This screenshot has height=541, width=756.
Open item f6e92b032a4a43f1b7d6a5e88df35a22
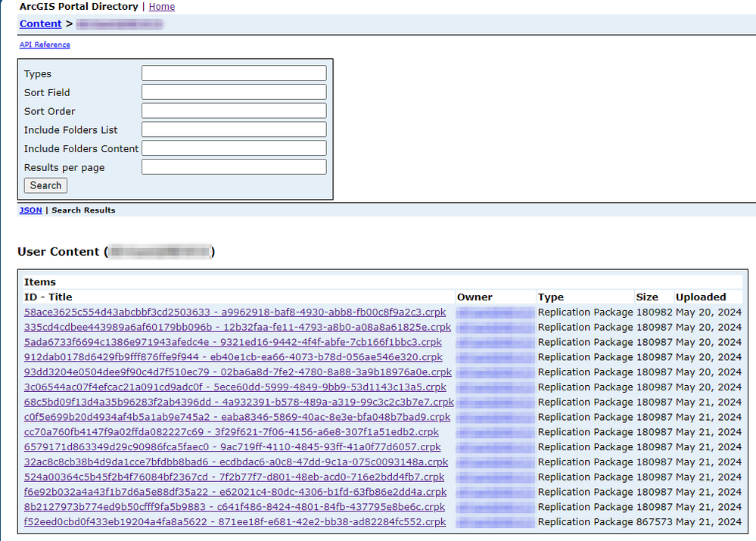235,492
